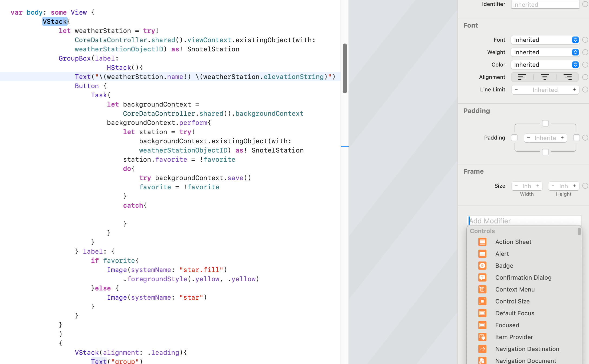Click the Badge modifier icon
This screenshot has width=589, height=364.
click(x=482, y=266)
